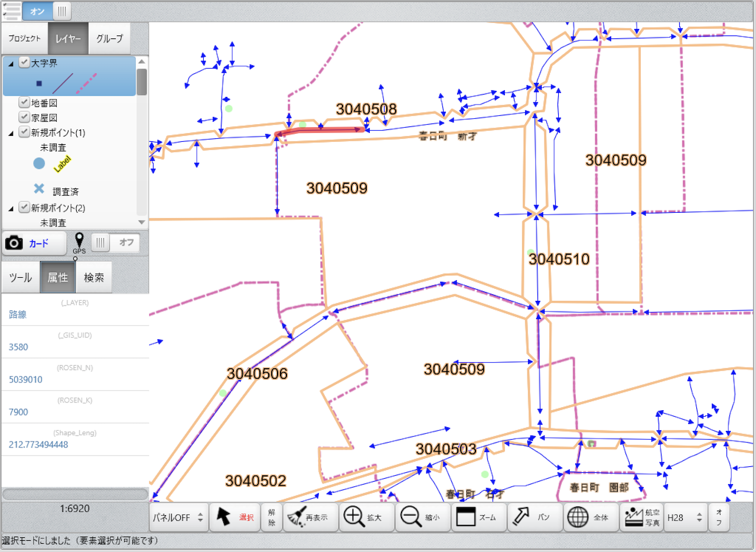Toggle the 地番図 layer checkbox
756x552 pixels.
click(24, 102)
